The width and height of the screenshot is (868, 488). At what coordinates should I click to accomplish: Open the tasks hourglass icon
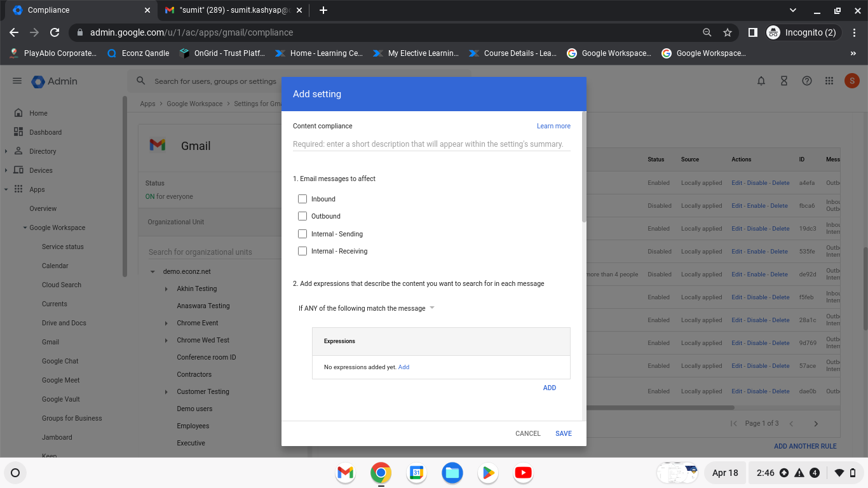click(784, 81)
